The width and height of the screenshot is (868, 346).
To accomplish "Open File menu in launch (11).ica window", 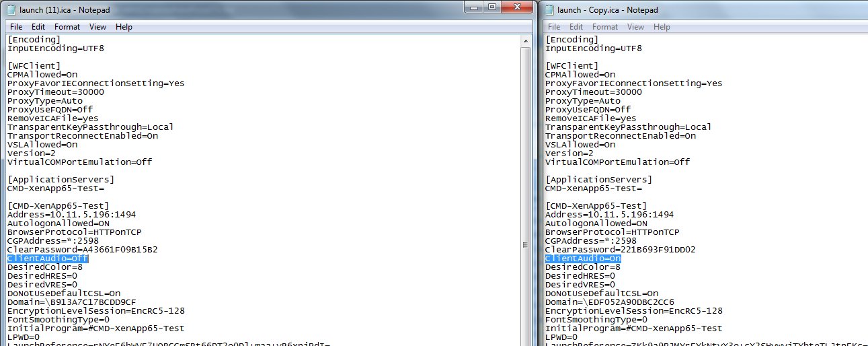I will [16, 27].
